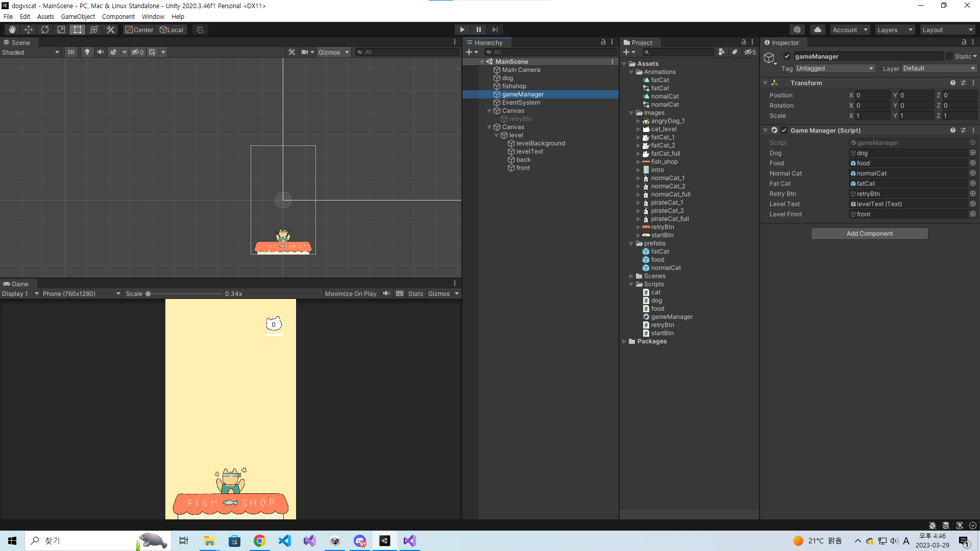Viewport: 980px width, 551px height.
Task: Expand the Packages folder
Action: 624,341
